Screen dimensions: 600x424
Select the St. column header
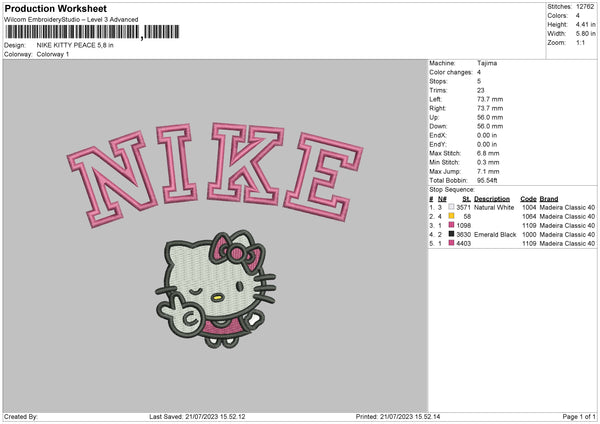pyautogui.click(x=466, y=199)
